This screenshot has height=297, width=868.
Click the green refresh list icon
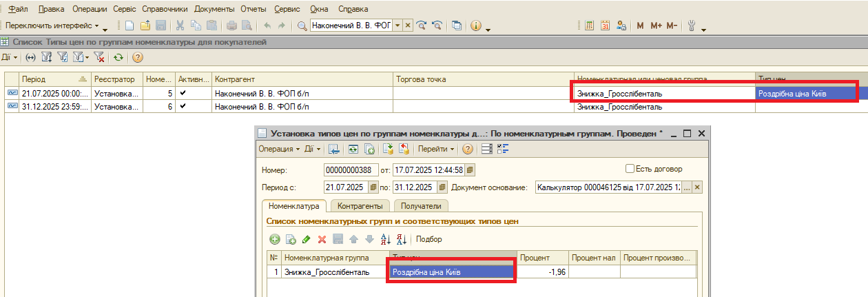118,58
